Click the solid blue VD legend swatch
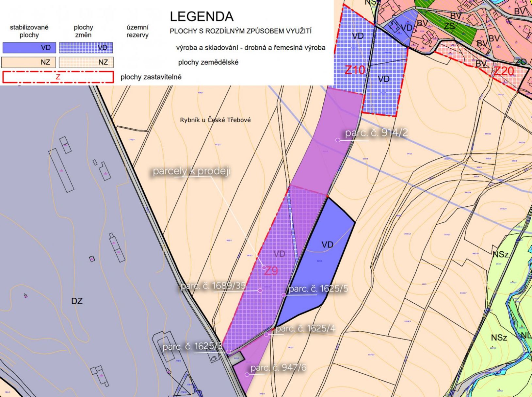532x397 pixels. [29, 48]
